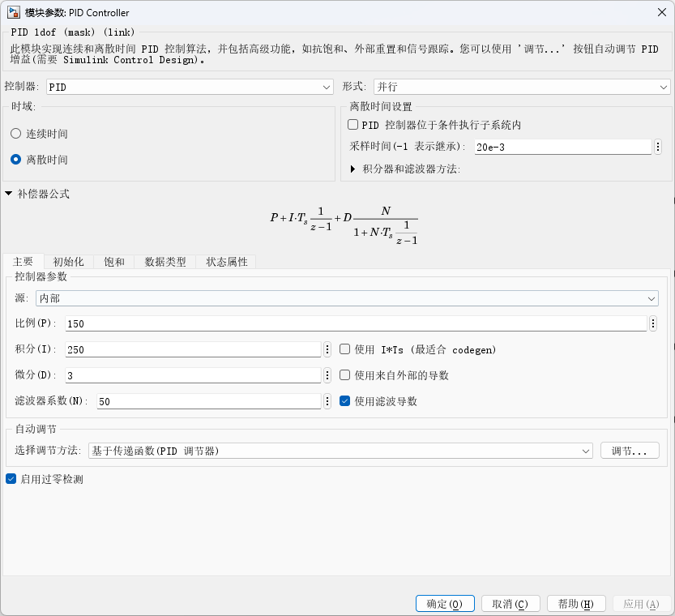Enable 使用 I*Ts codegen checkbox
675x616 pixels.
[345, 349]
